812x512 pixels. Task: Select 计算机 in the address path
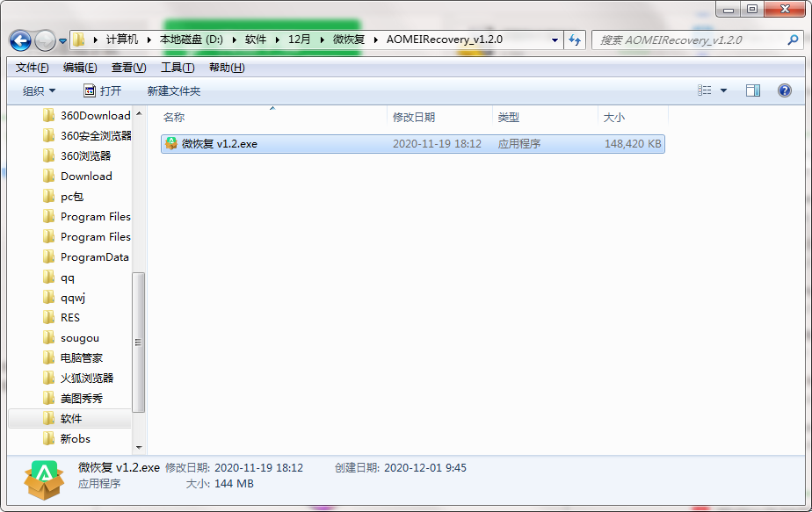coord(122,40)
